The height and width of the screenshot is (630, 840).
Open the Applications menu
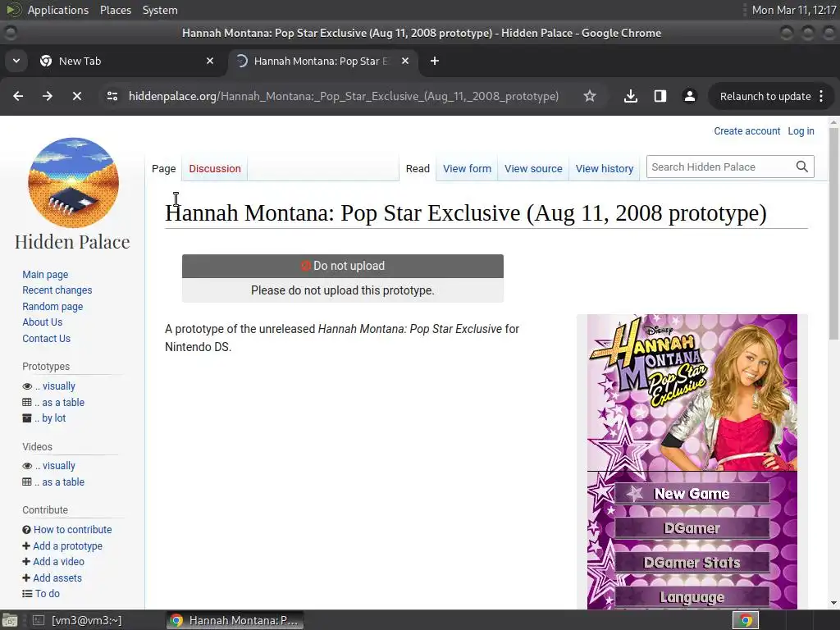coord(58,10)
